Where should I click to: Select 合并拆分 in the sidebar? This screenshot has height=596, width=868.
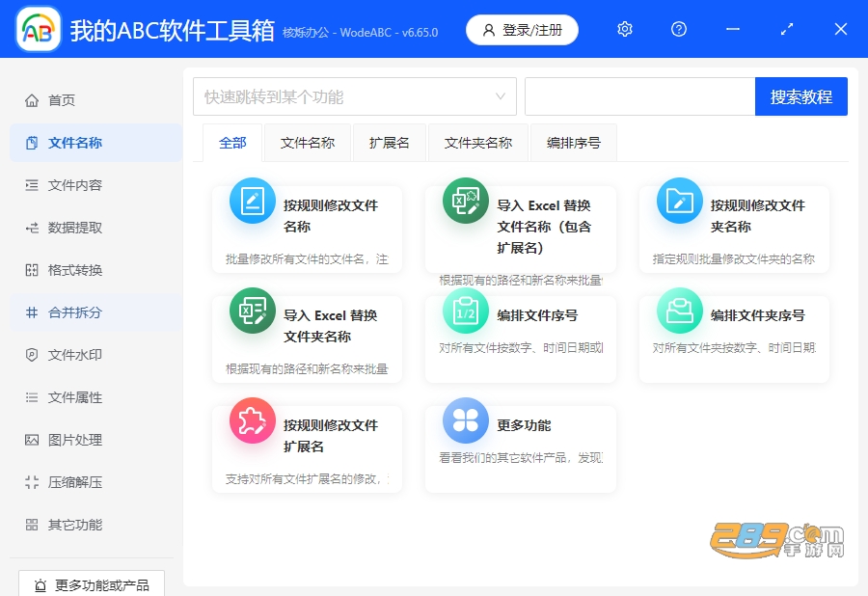95,312
